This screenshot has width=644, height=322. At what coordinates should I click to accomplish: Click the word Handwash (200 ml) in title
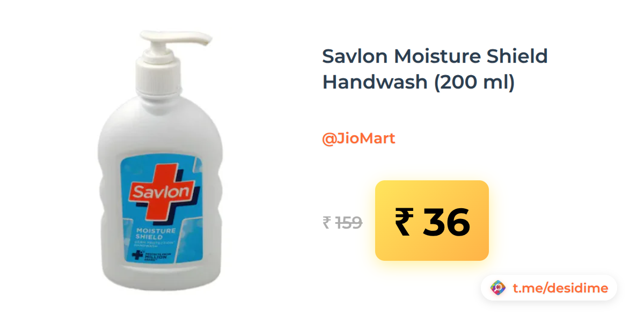coord(418,82)
